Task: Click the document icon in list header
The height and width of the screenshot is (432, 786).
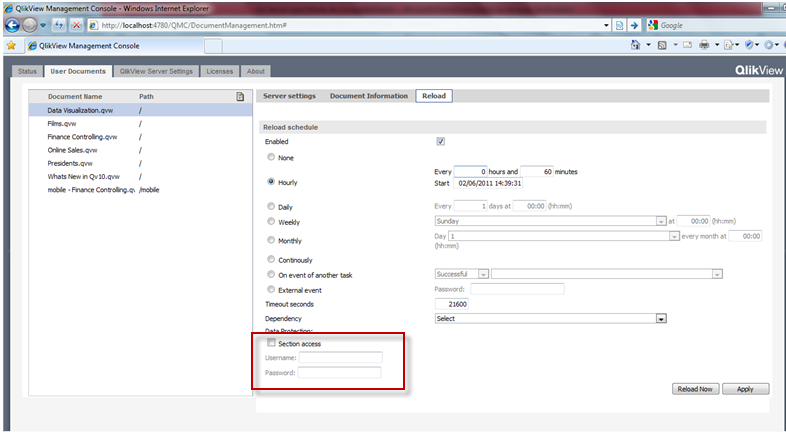Action: (x=240, y=96)
